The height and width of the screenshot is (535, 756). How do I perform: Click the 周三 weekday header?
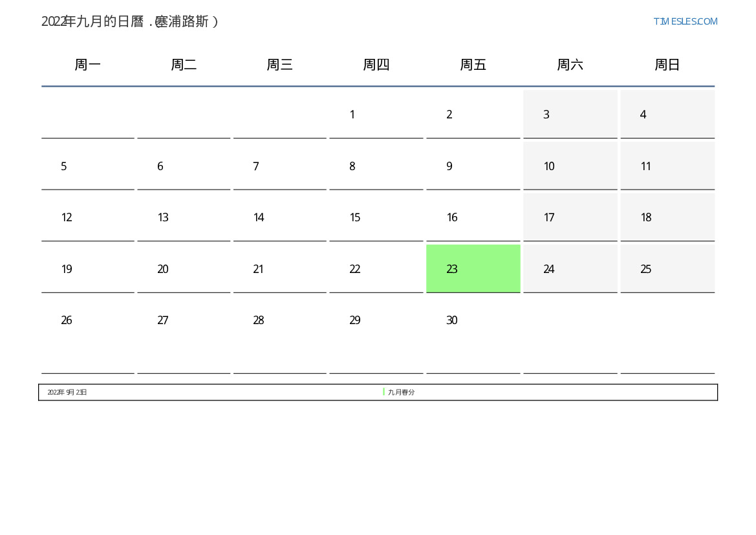[x=279, y=65]
